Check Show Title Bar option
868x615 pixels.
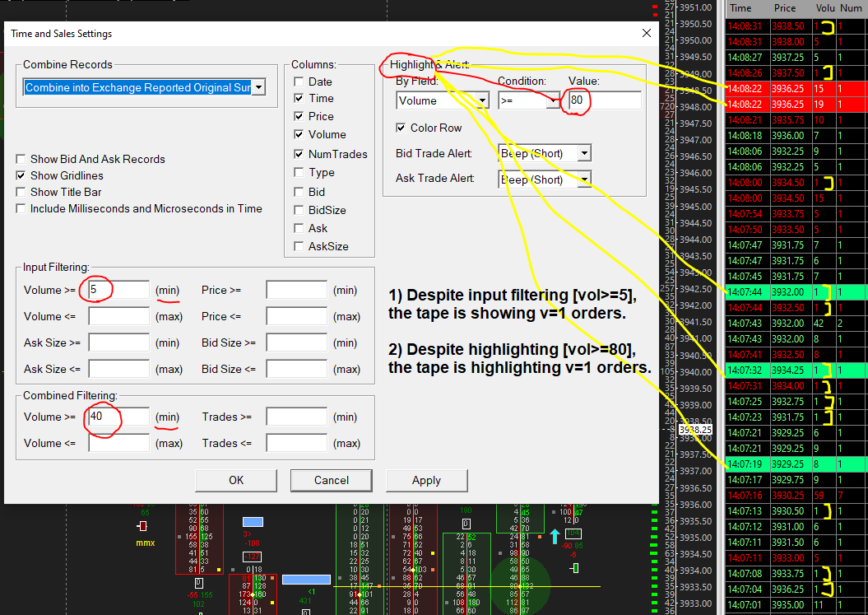click(21, 192)
